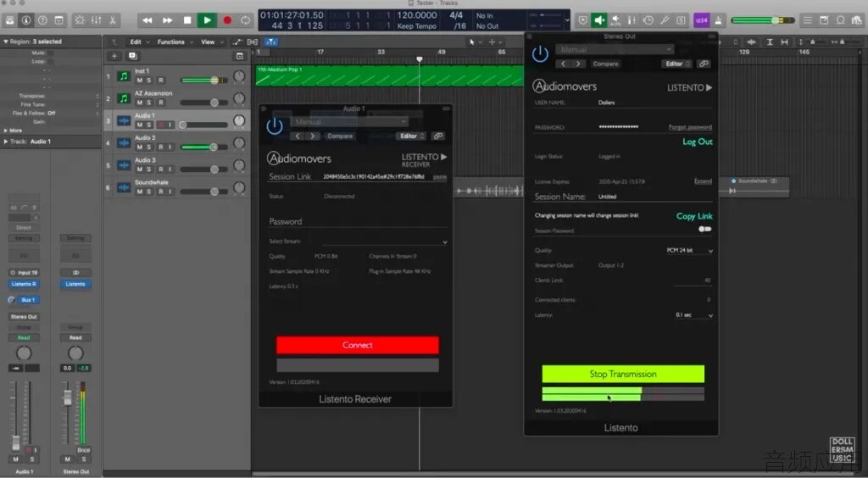The image size is (868, 478).
Task: Click the Log Out link
Action: pos(698,142)
